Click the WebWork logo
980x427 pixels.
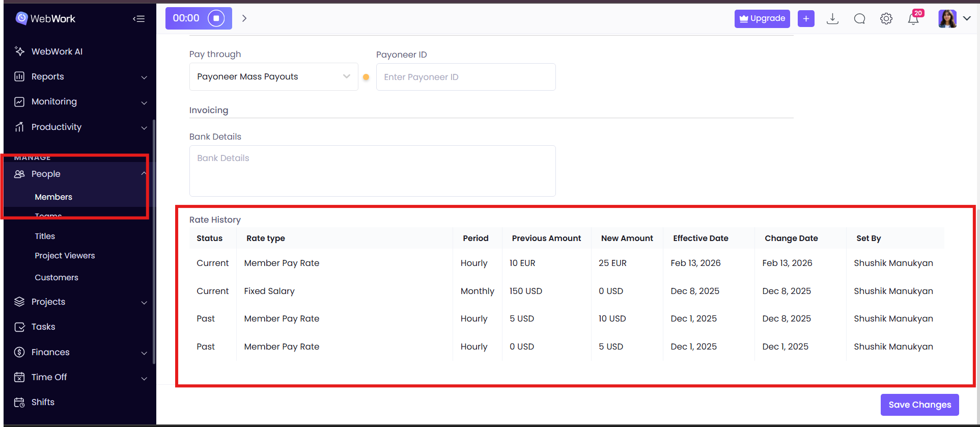[45, 19]
